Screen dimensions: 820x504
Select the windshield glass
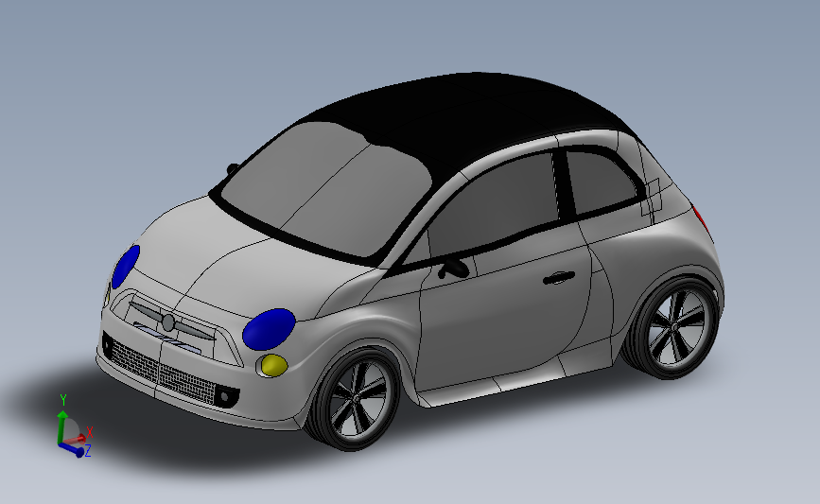point(327,189)
